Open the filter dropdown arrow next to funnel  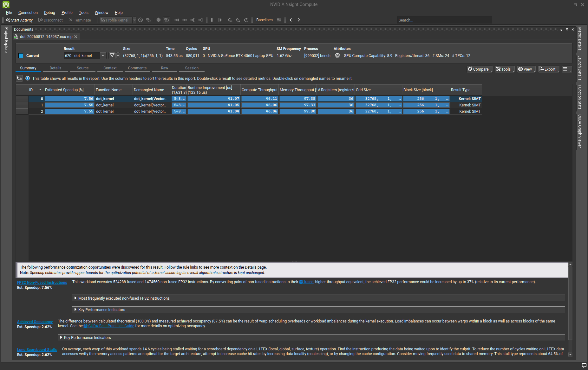click(118, 55)
